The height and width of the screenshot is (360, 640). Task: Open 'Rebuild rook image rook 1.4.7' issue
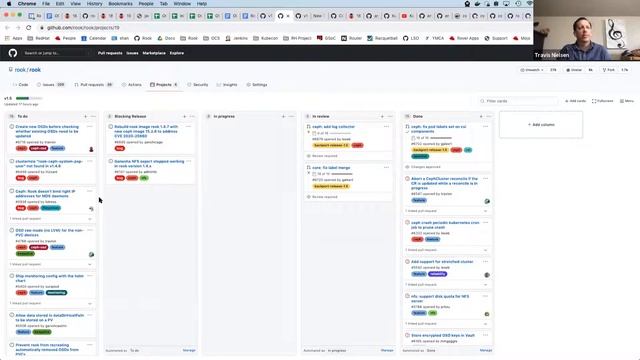click(146, 131)
